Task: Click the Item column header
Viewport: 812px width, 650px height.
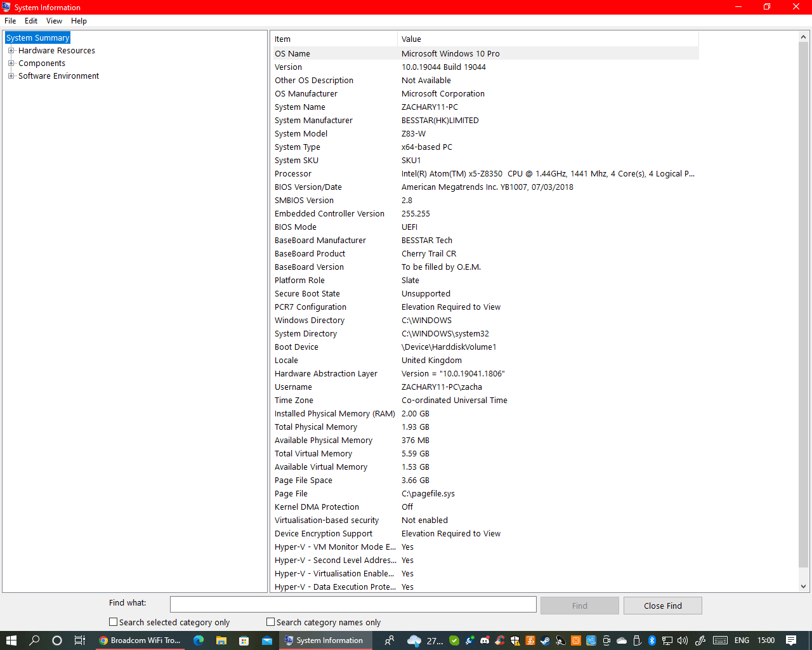Action: coord(335,39)
